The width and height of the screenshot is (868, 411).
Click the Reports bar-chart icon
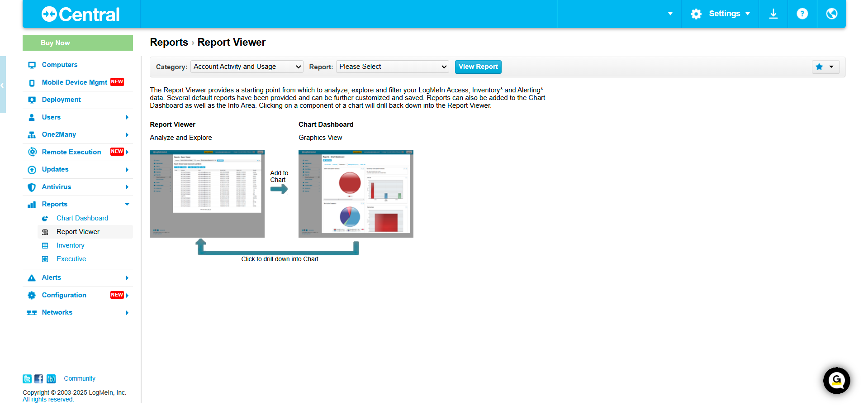[32, 205]
